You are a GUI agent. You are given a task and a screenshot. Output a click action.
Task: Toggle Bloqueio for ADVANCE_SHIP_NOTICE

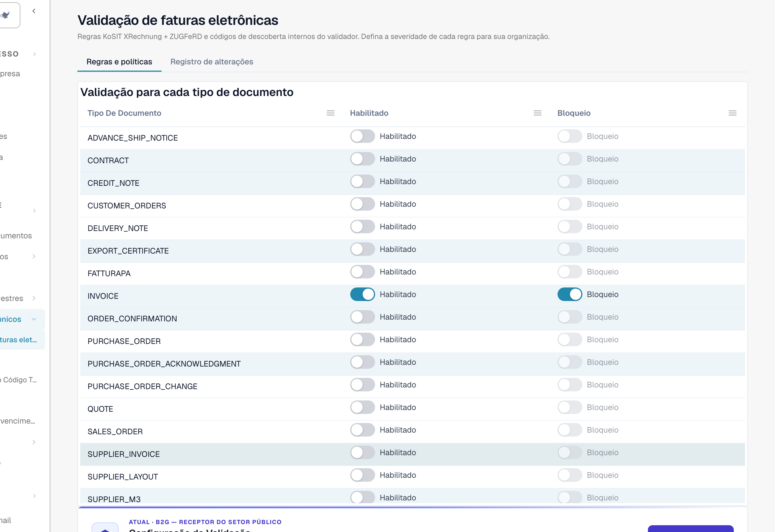click(570, 136)
